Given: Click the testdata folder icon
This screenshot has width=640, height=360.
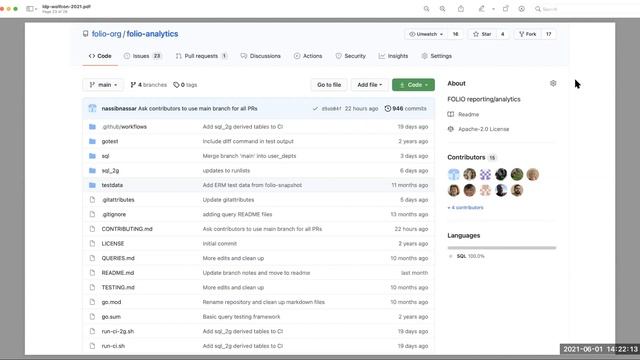Looking at the screenshot, I should pyautogui.click(x=92, y=185).
